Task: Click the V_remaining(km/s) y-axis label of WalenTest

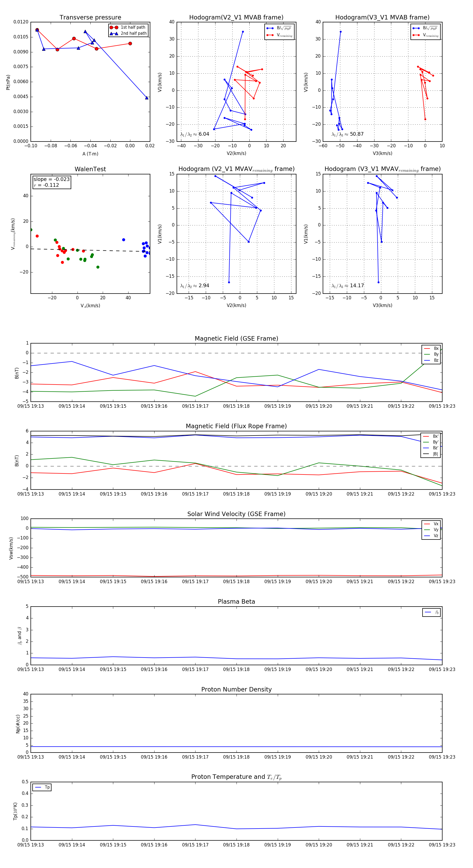Action: click(13, 234)
